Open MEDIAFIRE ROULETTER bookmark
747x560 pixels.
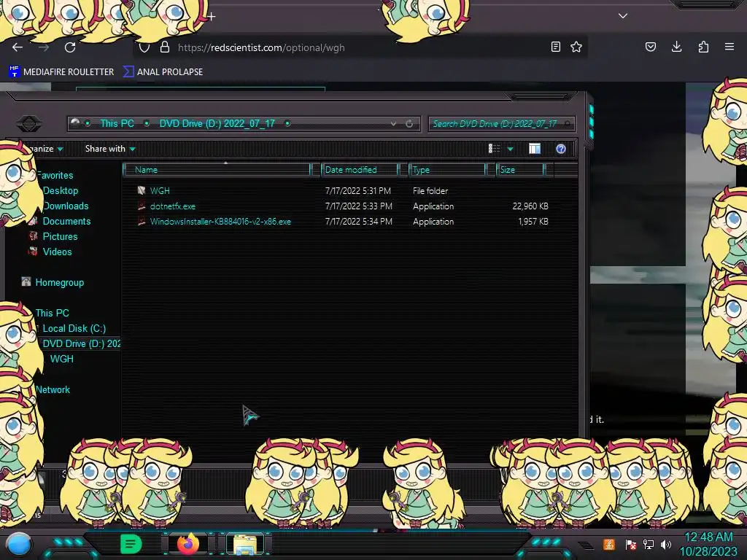pyautogui.click(x=61, y=72)
